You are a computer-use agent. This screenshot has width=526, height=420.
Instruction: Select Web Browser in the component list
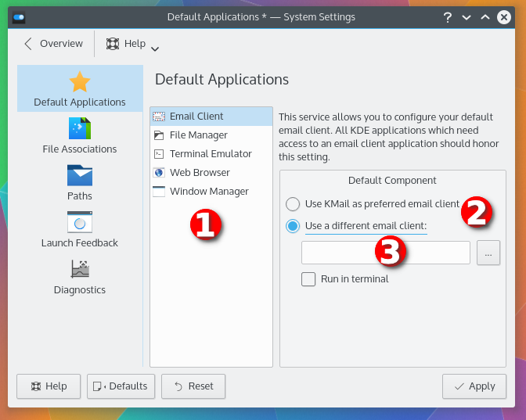[200, 173]
